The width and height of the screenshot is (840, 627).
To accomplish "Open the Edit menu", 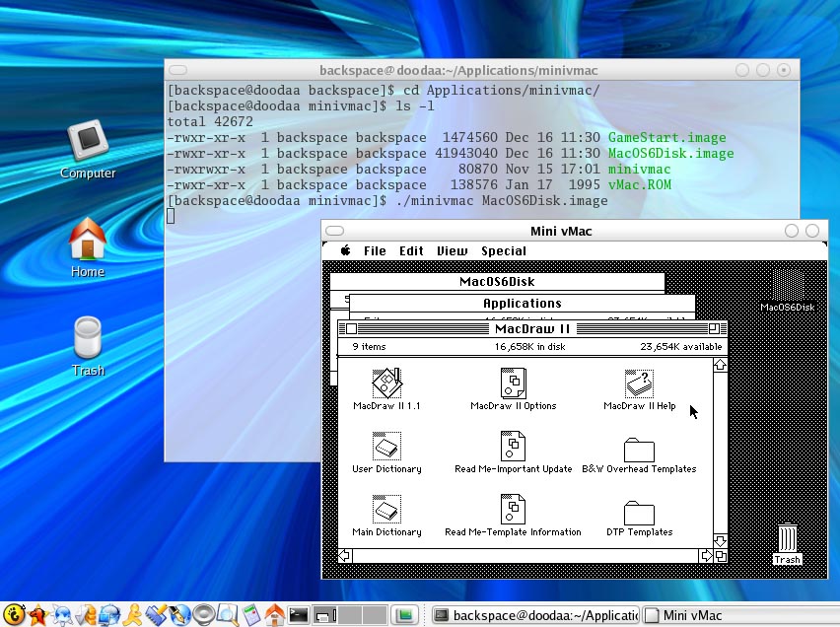I will coord(411,250).
